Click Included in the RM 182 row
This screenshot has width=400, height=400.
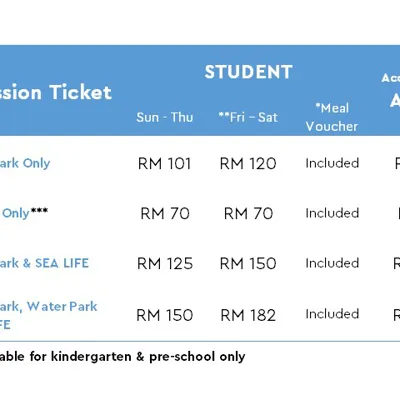332,314
